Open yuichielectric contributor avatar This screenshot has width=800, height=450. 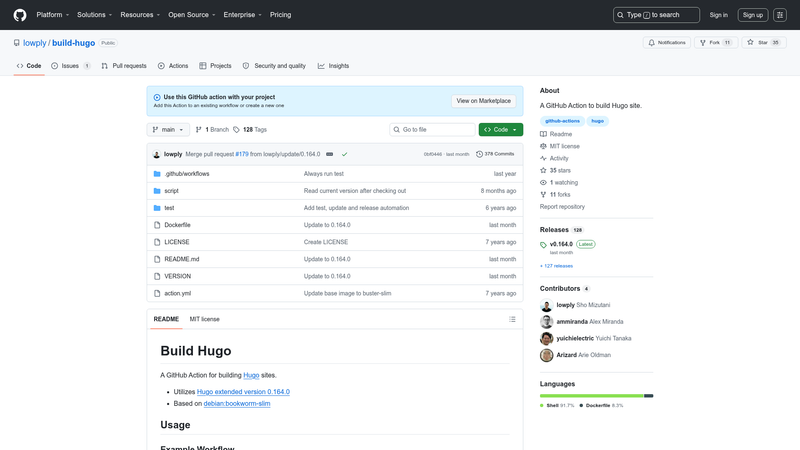[546, 339]
